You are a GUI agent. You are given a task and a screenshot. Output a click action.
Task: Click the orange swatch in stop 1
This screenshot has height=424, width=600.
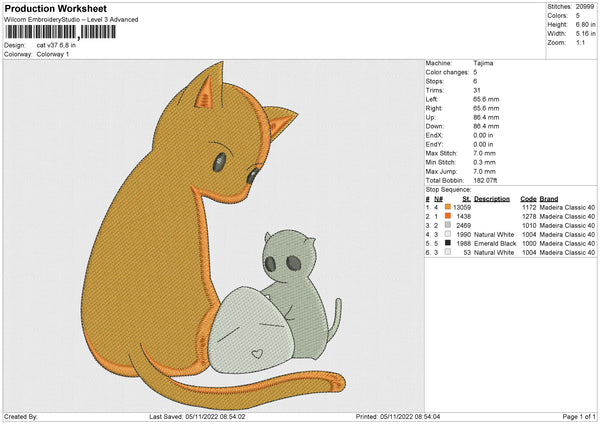[x=445, y=207]
